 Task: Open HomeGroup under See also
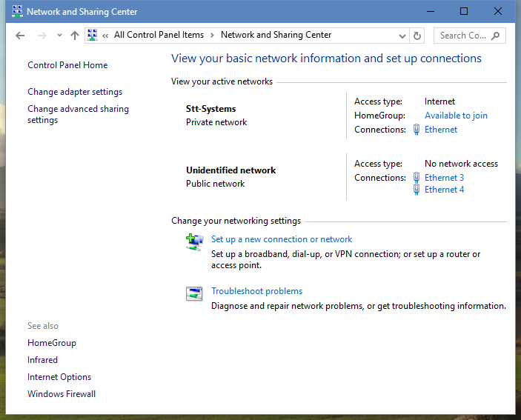point(52,343)
